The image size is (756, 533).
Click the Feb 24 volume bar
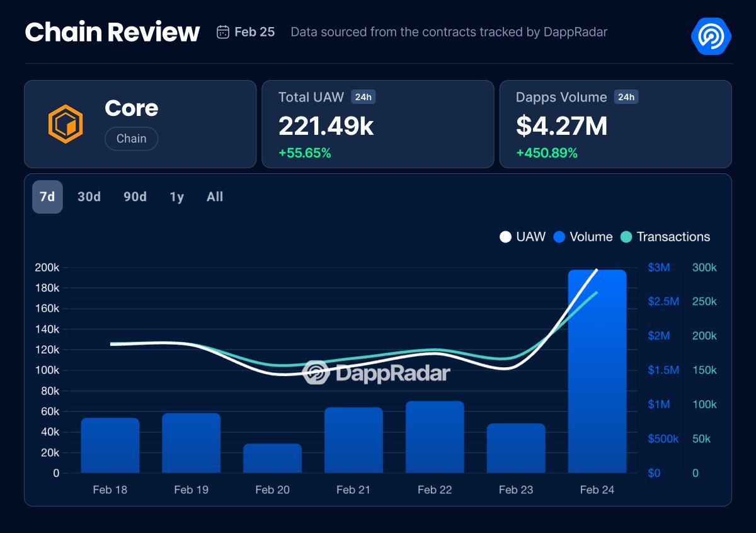coord(597,371)
